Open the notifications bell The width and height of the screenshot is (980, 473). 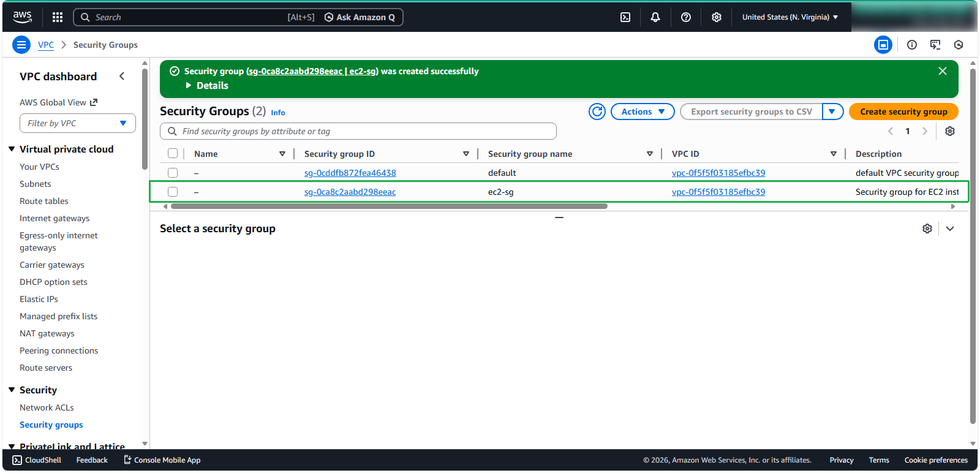pos(655,17)
